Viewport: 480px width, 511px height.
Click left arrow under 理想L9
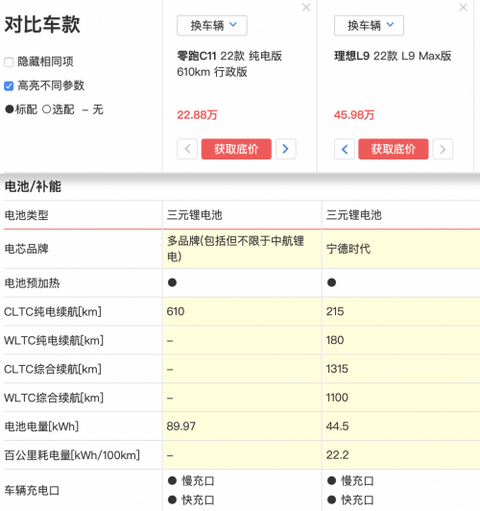click(x=344, y=149)
